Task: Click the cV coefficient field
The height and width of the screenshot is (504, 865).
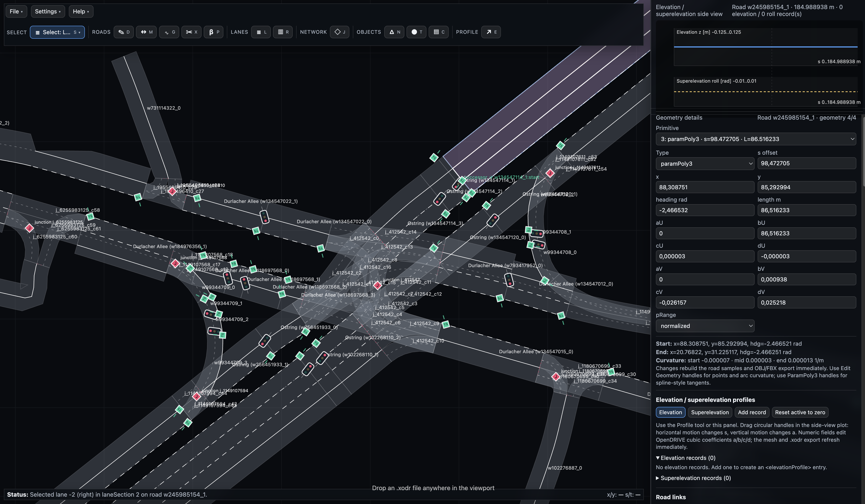Action: click(x=705, y=303)
